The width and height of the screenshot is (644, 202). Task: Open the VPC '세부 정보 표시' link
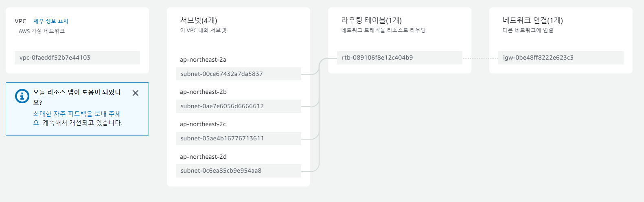coord(51,21)
